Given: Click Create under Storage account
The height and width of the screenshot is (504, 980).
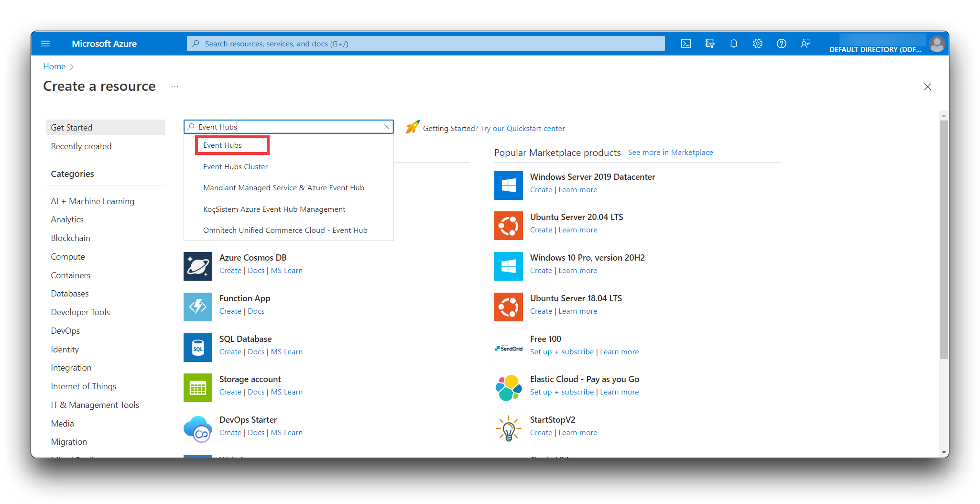Looking at the screenshot, I should [230, 392].
